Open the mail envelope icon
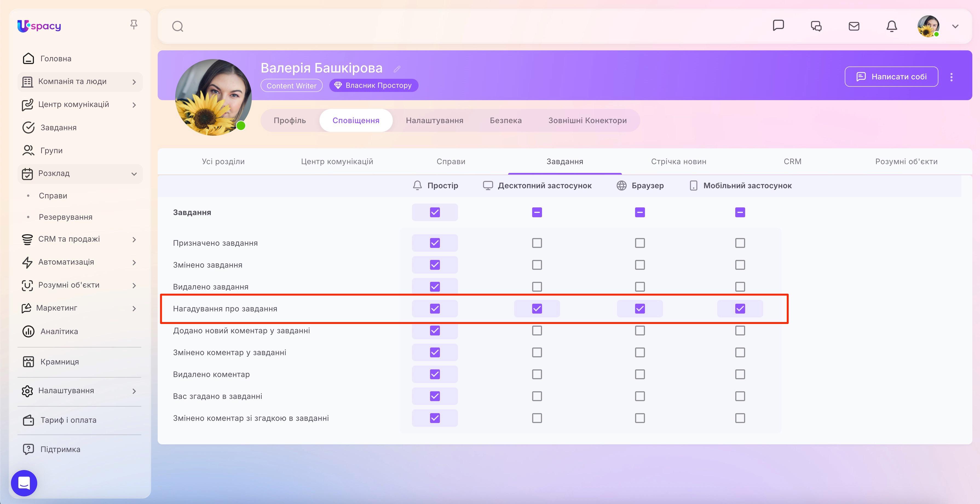Viewport: 980px width, 504px height. coord(854,26)
